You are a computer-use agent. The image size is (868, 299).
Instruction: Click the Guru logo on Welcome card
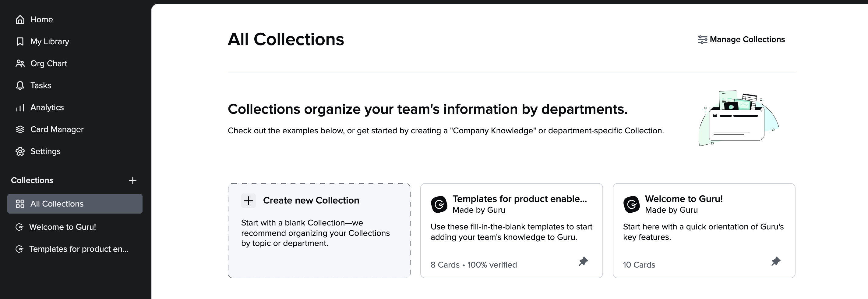631,204
